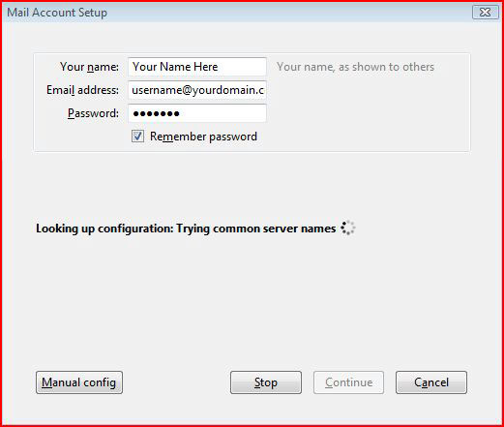Image resolution: width=504 pixels, height=427 pixels.
Task: Click the 'Mail Account Setup' title bar text
Action: [x=57, y=13]
